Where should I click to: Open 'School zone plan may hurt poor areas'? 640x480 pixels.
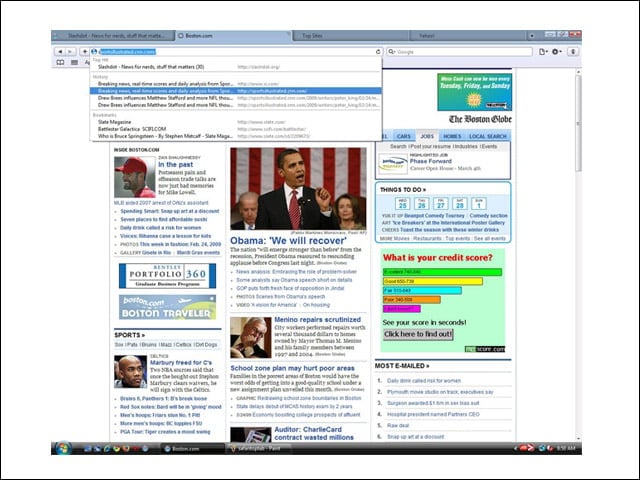tap(292, 368)
